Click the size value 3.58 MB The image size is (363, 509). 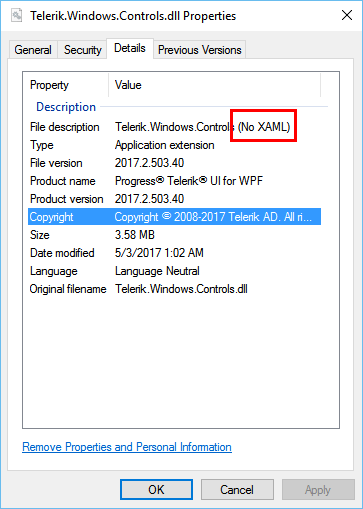click(135, 235)
